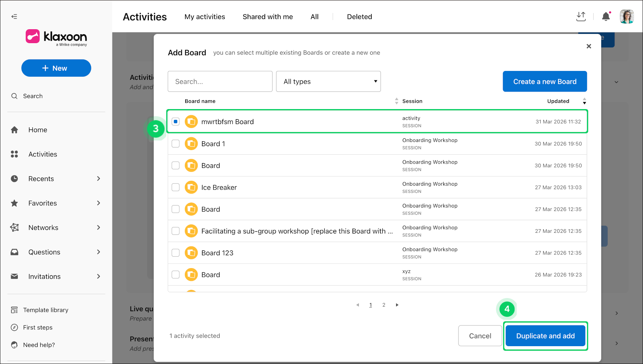Click the Board 123 orange icon
This screenshot has height=364, width=643.
pos(191,253)
